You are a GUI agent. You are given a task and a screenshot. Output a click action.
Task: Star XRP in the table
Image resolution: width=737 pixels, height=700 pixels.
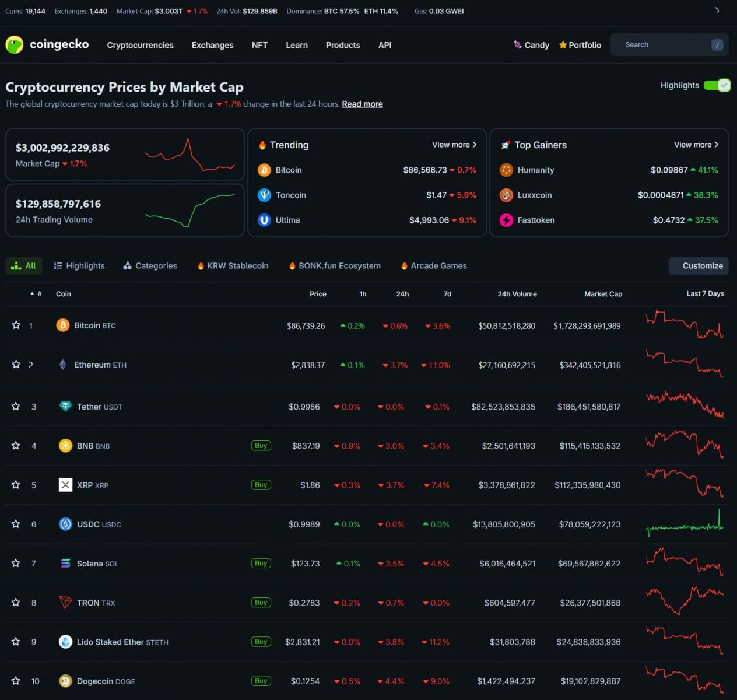16,485
